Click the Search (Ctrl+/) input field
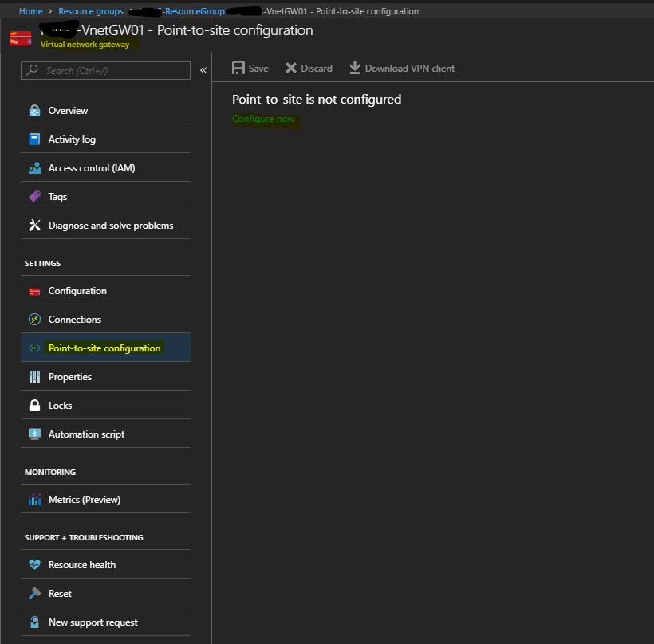Image resolution: width=654 pixels, height=644 pixels. pos(112,71)
